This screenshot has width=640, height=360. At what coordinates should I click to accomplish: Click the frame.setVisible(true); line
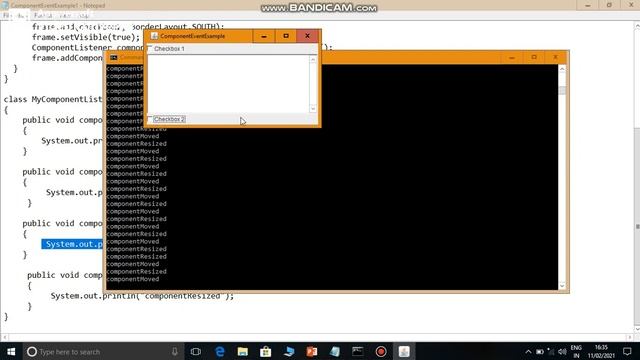pyautogui.click(x=86, y=37)
